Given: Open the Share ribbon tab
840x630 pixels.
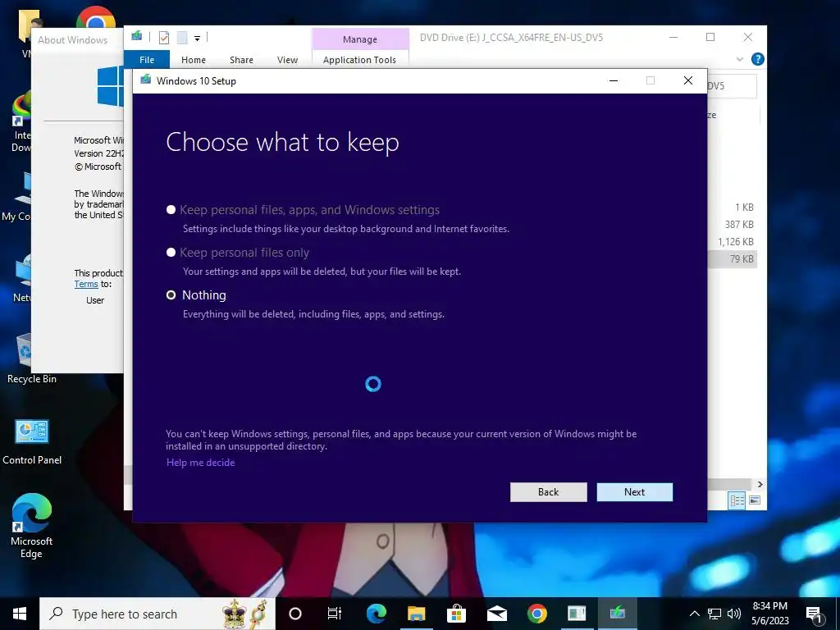Looking at the screenshot, I should [x=241, y=59].
